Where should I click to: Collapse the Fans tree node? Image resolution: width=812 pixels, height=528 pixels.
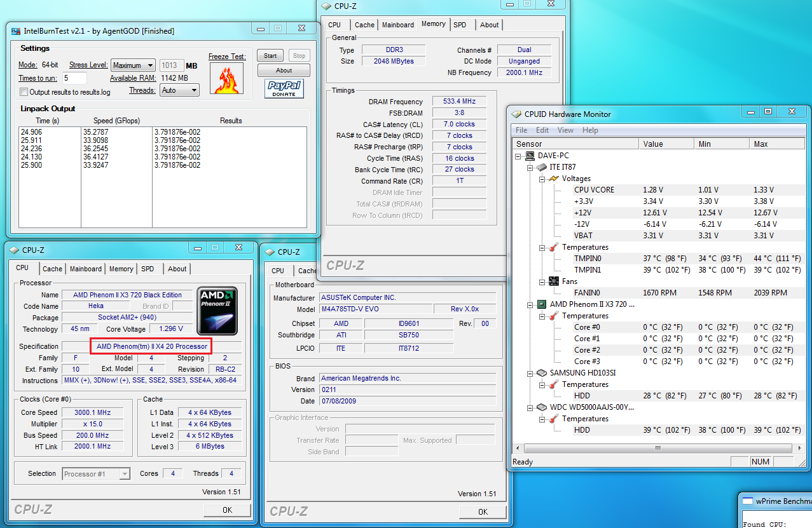pos(542,281)
